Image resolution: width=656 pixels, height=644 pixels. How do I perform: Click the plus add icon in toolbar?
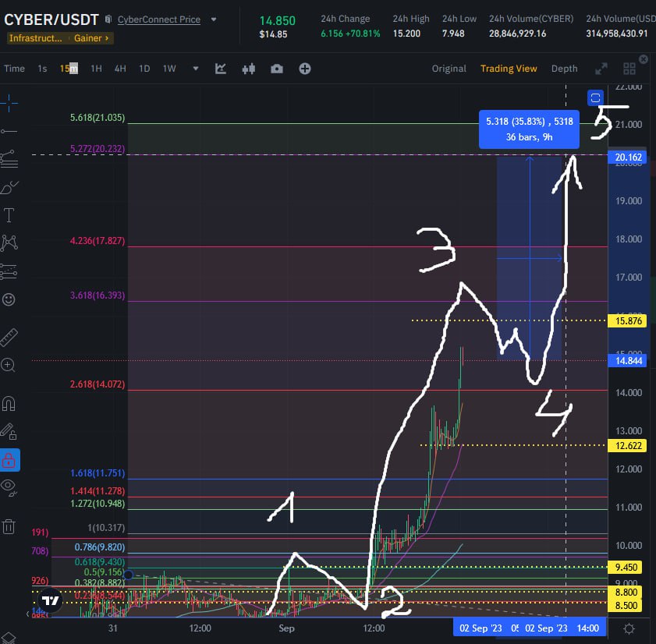[304, 69]
